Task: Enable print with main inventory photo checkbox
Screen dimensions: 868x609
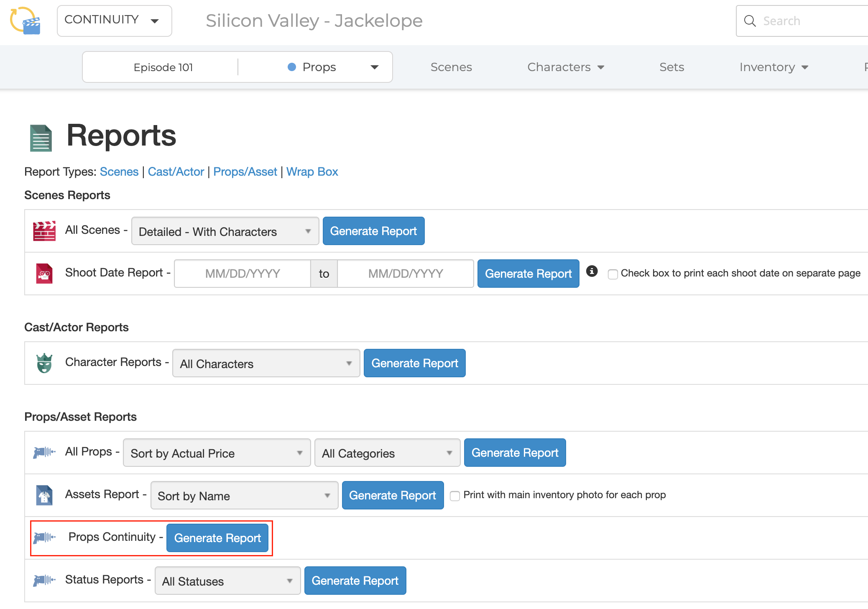Action: [455, 496]
